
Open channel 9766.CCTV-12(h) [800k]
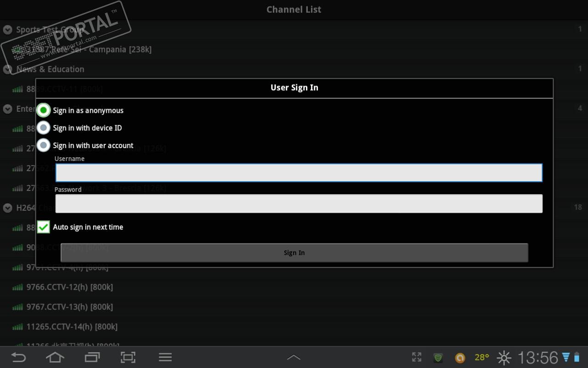[x=294, y=287]
